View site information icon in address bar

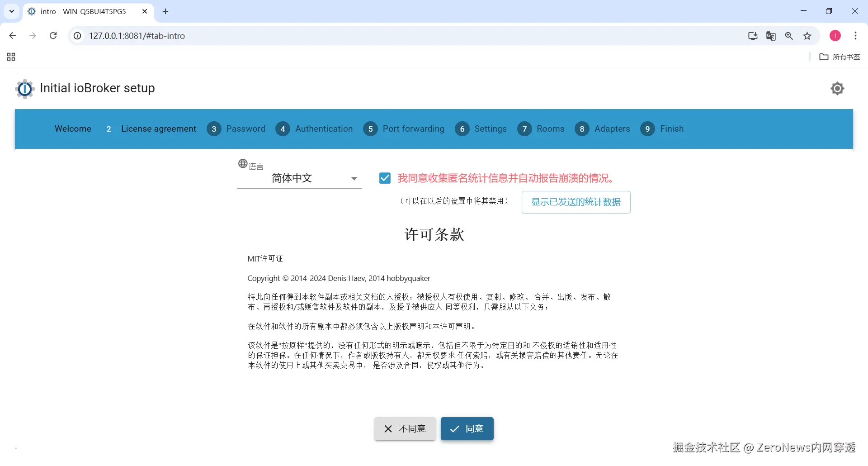(78, 36)
